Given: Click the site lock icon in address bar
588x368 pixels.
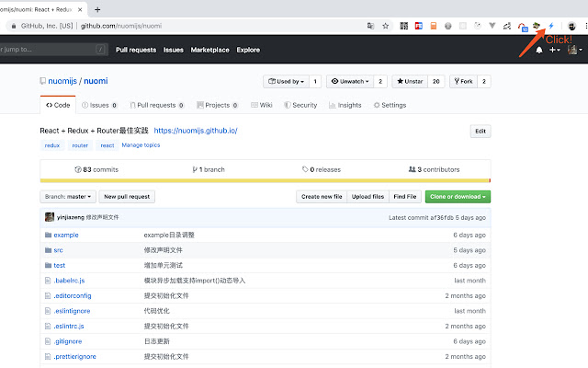Looking at the screenshot, I should tap(14, 26).
